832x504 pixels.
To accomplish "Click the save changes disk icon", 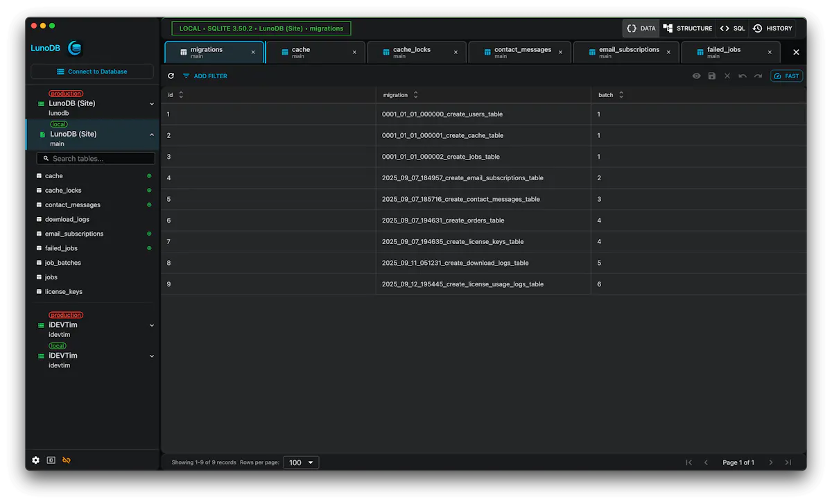I will (x=712, y=76).
